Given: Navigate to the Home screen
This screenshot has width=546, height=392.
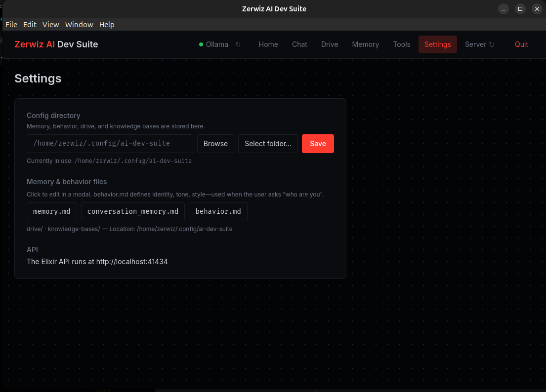Looking at the screenshot, I should 268,44.
